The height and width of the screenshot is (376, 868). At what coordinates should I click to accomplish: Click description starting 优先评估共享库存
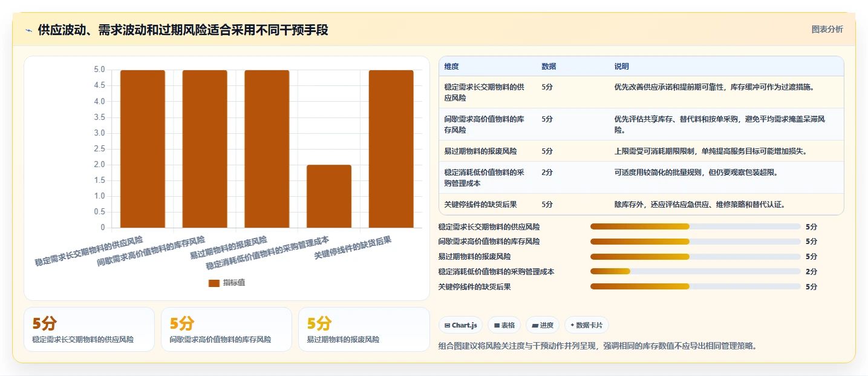click(720, 124)
